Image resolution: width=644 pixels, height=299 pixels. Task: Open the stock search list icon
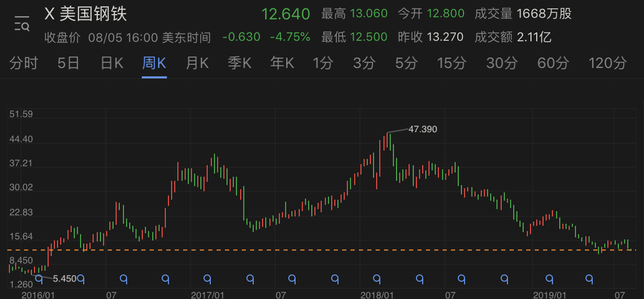22,24
